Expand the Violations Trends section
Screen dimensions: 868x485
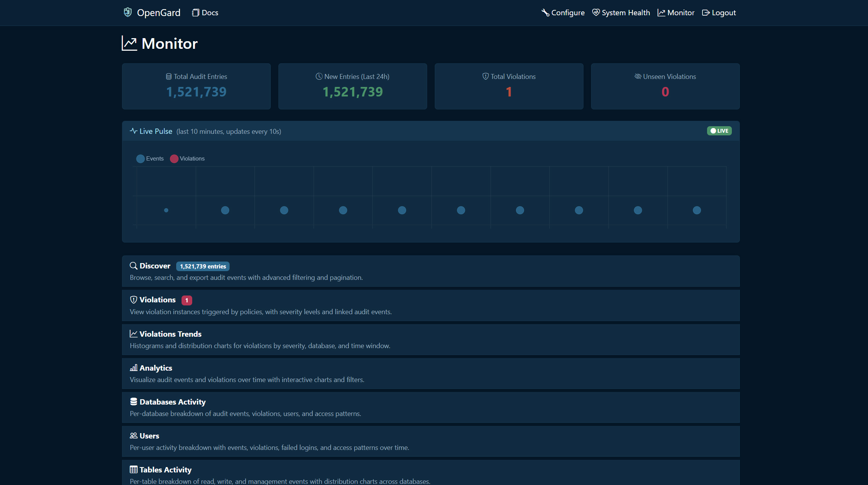[x=170, y=334]
